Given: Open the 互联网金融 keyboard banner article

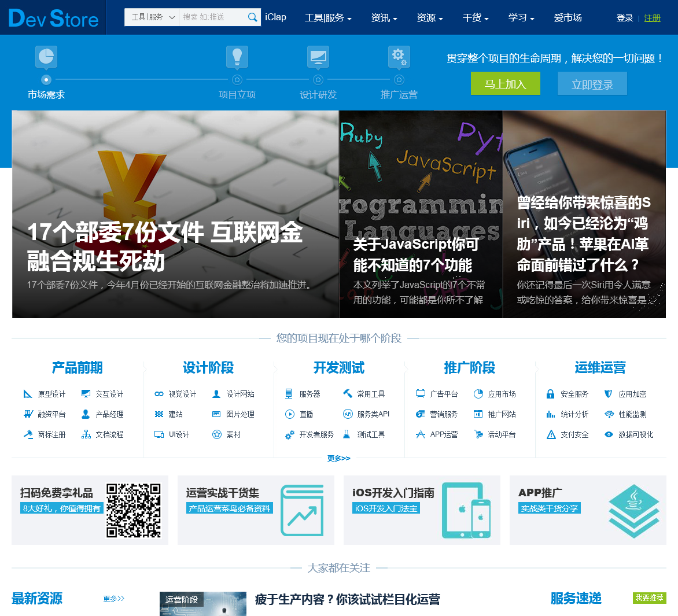Looking at the screenshot, I should pyautogui.click(x=175, y=215).
